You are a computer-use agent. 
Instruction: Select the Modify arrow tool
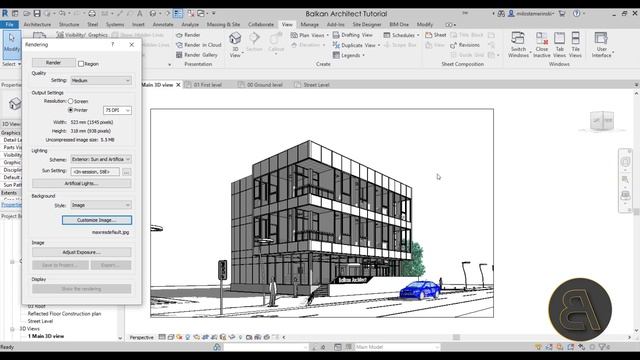[x=12, y=43]
